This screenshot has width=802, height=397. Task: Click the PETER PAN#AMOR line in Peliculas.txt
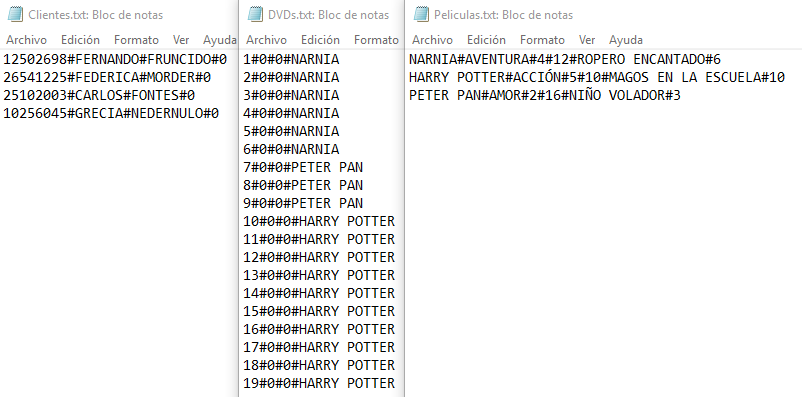point(545,96)
